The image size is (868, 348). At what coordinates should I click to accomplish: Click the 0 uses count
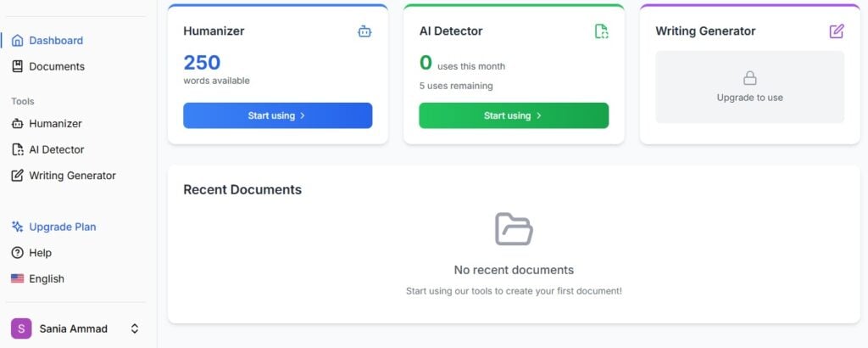coord(426,63)
